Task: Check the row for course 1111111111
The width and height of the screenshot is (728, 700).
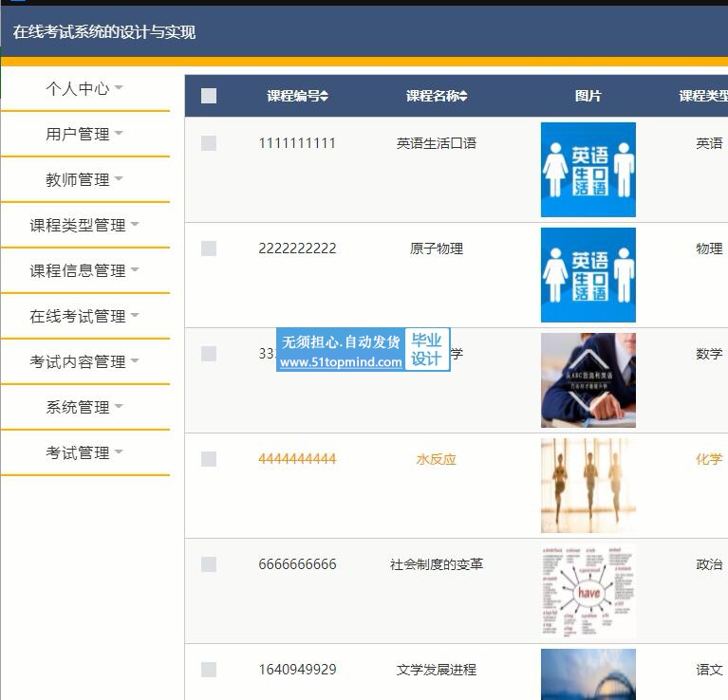Action: (209, 143)
